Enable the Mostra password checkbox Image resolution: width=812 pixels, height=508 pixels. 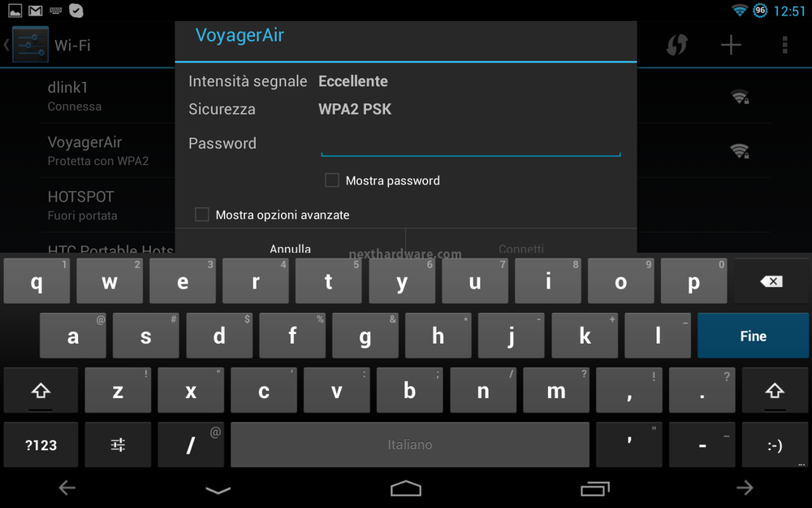(x=332, y=180)
